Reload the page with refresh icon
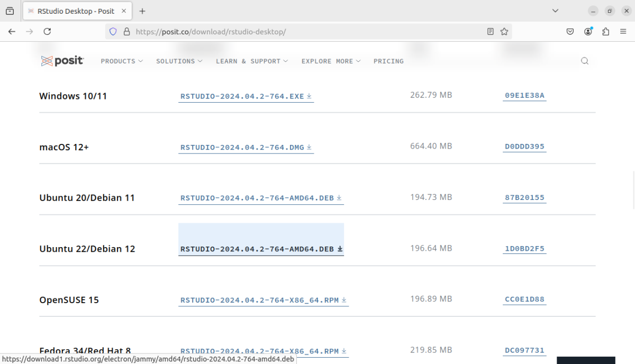 click(47, 32)
